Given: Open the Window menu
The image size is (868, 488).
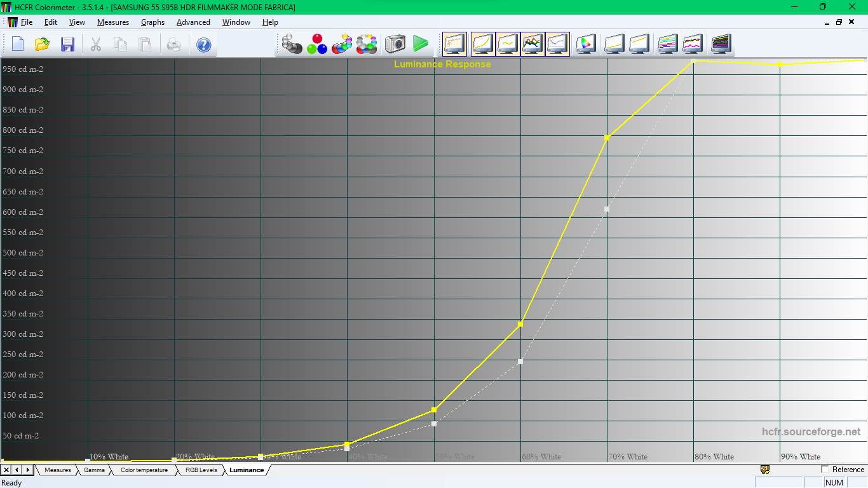Looking at the screenshot, I should tap(236, 22).
